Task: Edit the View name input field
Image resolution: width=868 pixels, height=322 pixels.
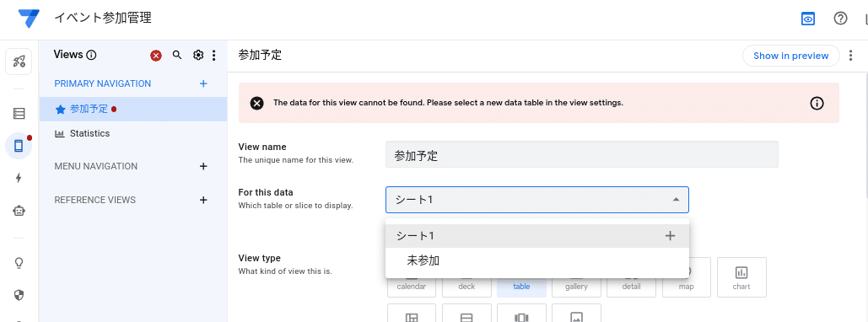Action: [582, 154]
